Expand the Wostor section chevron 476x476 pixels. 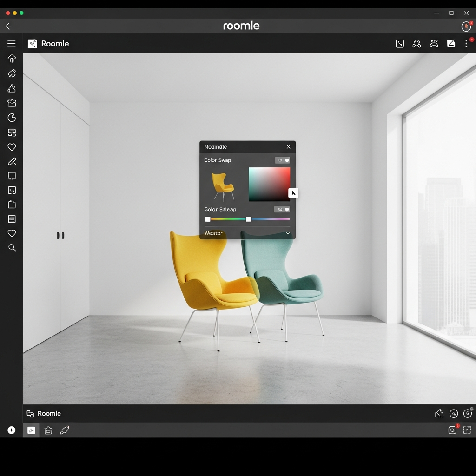tap(288, 233)
